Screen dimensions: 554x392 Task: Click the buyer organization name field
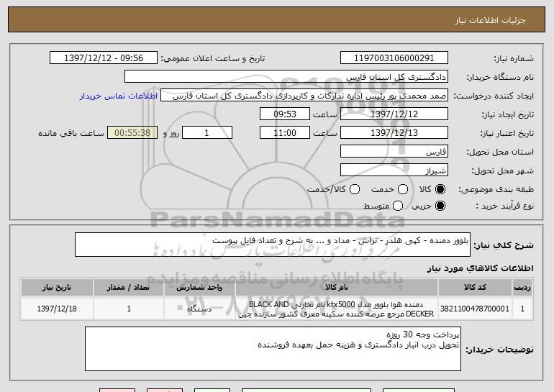point(286,77)
